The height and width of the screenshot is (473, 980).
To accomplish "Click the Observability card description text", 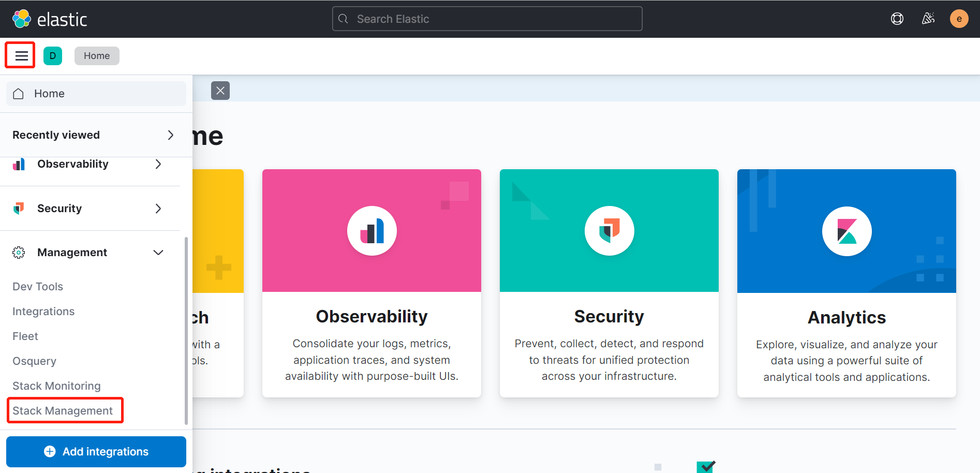I will tap(372, 360).
